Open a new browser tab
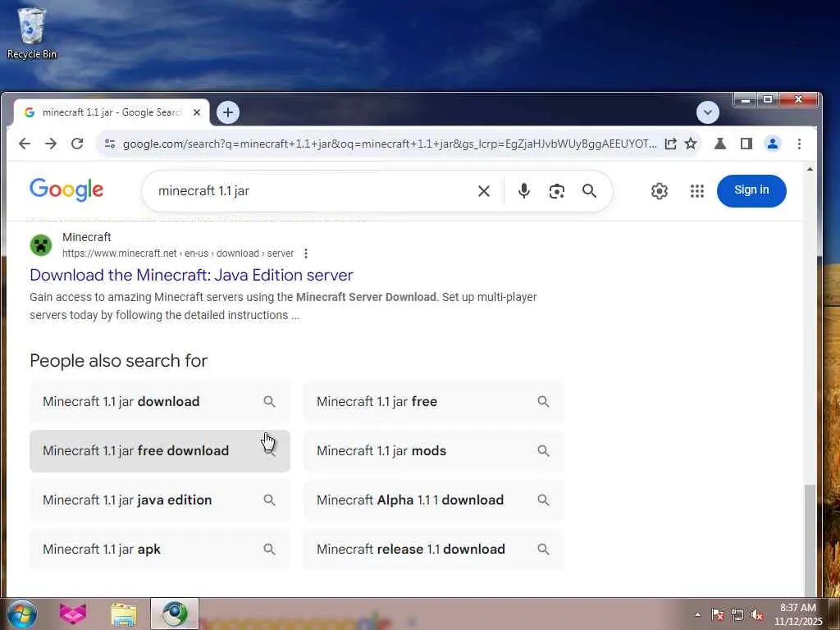 tap(228, 112)
